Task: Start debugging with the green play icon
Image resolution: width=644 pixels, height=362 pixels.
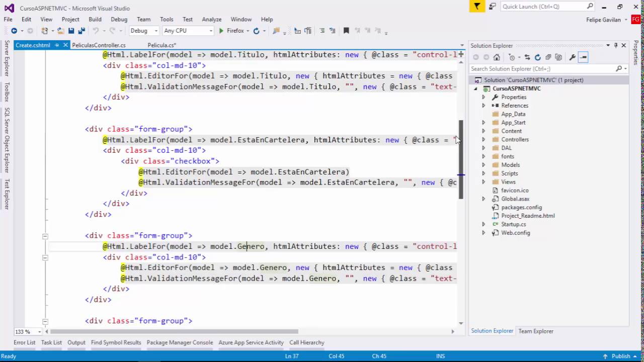Action: click(221, 31)
